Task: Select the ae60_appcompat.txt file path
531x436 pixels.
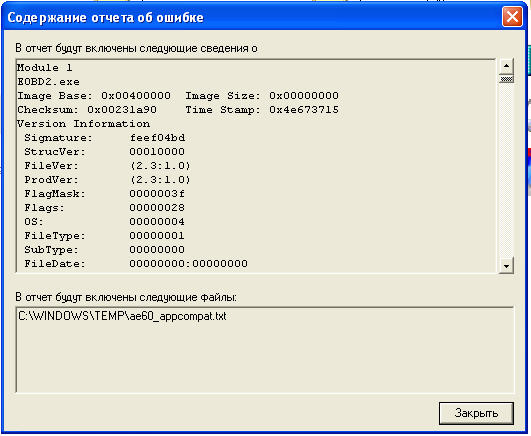Action: 122,316
